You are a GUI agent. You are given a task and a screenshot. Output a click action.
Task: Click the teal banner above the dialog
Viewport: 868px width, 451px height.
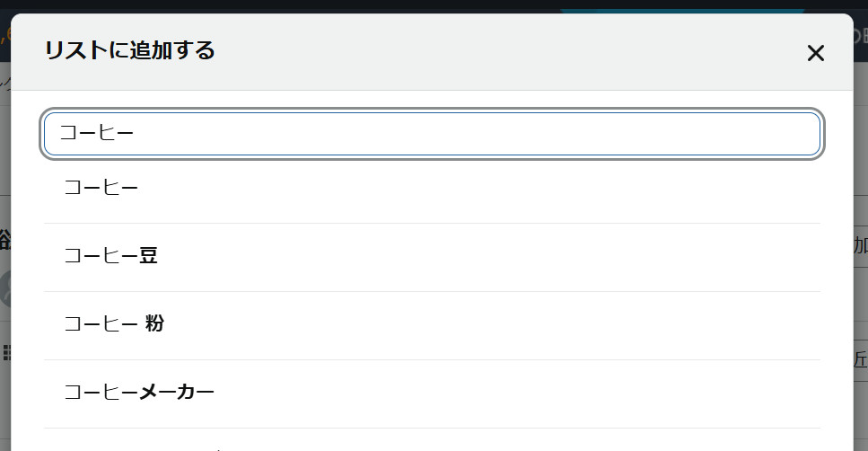click(x=682, y=11)
